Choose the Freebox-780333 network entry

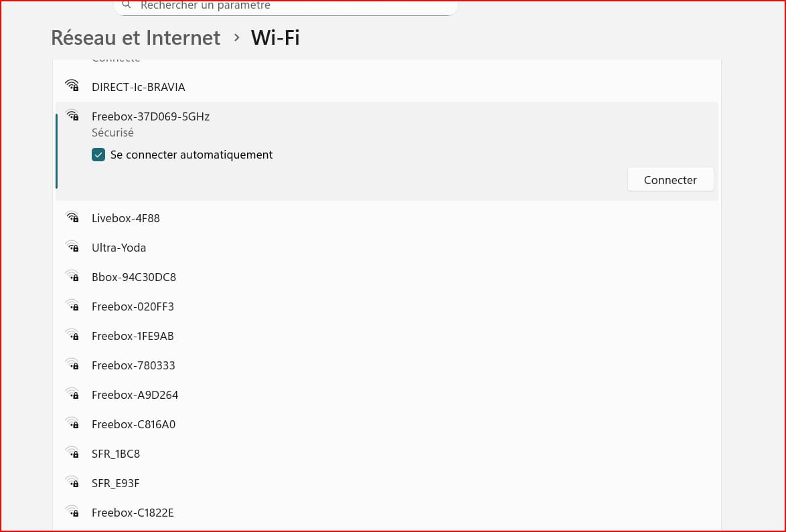[x=133, y=365]
